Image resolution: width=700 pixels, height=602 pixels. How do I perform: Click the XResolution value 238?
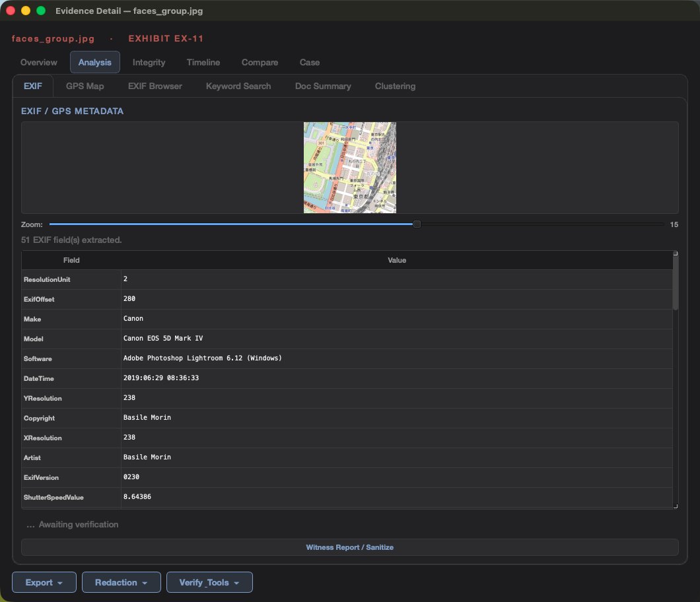397,438
